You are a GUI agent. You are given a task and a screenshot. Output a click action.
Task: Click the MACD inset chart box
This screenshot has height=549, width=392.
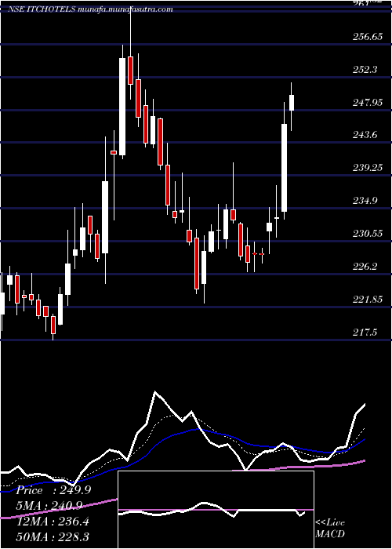[x=216, y=510]
